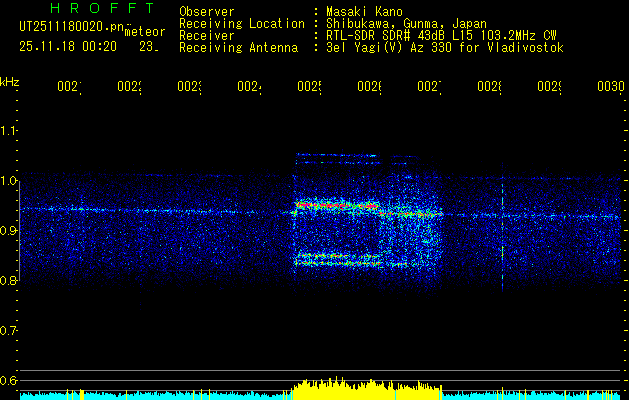Click Shibukawa, Gunma, Japan text
Screen dimensions: 629x400
[406, 24]
